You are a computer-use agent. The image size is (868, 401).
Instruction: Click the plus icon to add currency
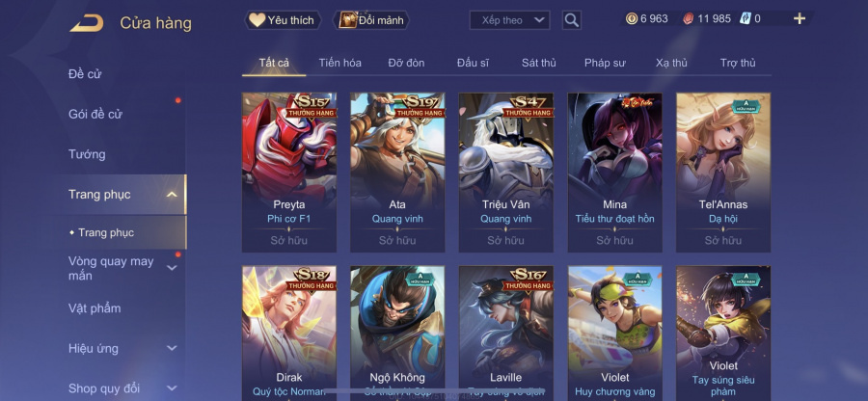[x=799, y=19]
